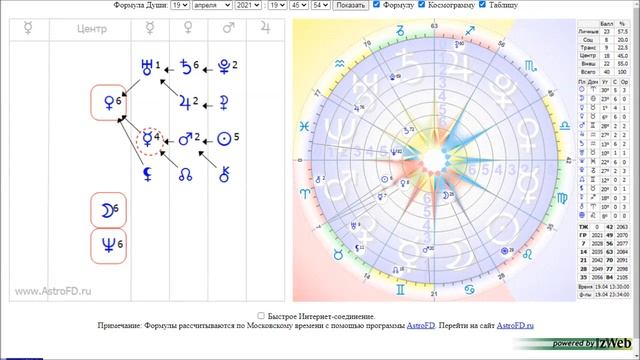Viewport: 640px width, 360px height.
Task: Enable Быстрое Интернет-соединение checkbox
Action: click(261, 316)
